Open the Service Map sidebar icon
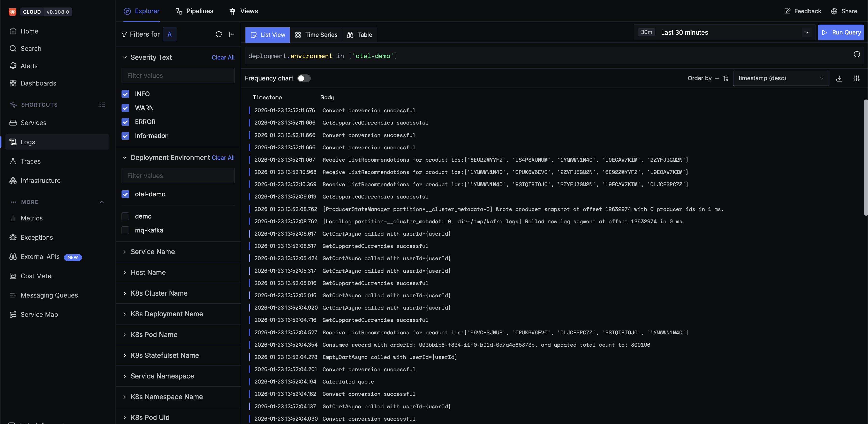This screenshot has width=868, height=424. (13, 314)
